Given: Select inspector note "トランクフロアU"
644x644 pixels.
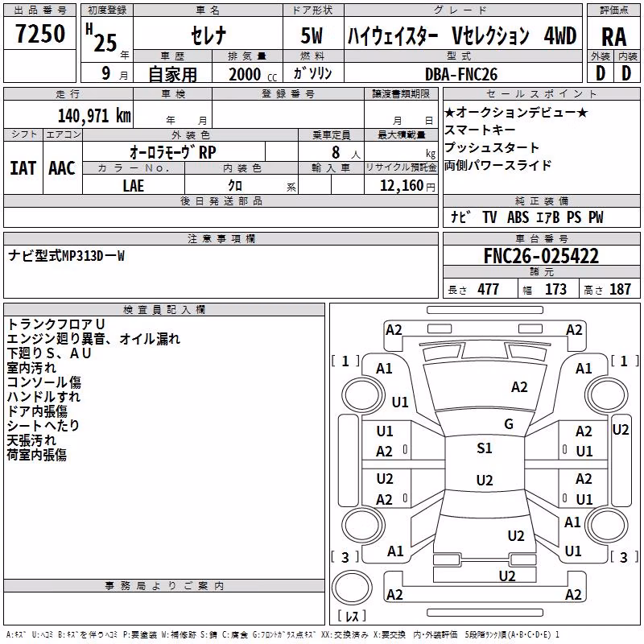Looking at the screenshot, I should [x=56, y=324].
